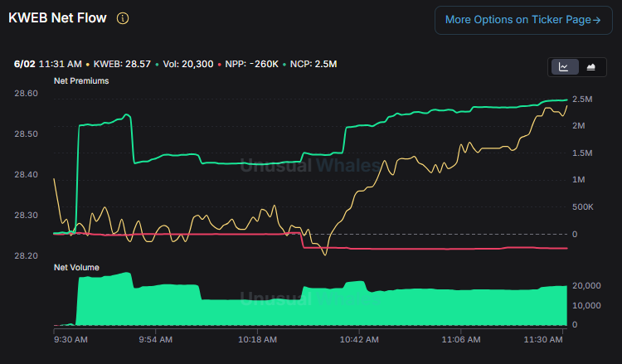Open More Options on Ticker Page

523,20
